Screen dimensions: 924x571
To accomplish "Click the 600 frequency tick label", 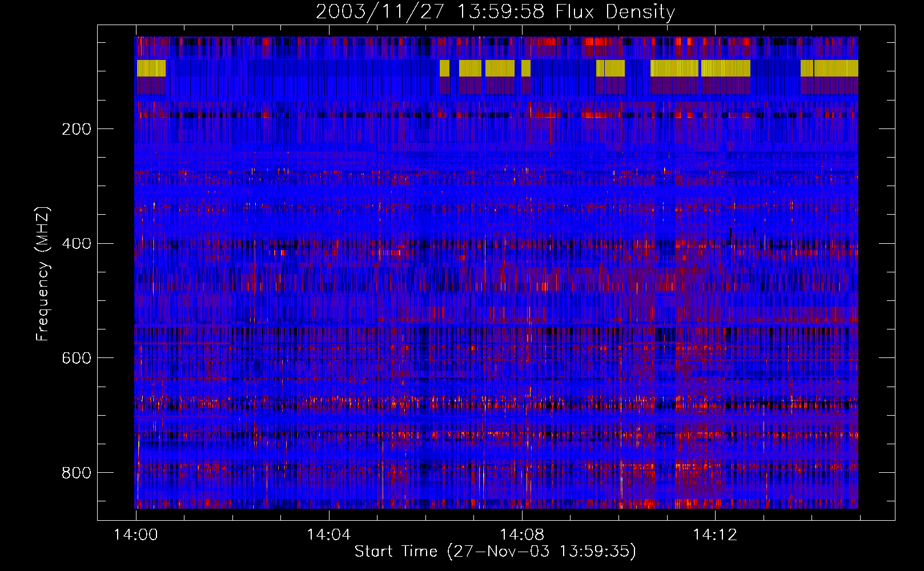I will pyautogui.click(x=77, y=358).
